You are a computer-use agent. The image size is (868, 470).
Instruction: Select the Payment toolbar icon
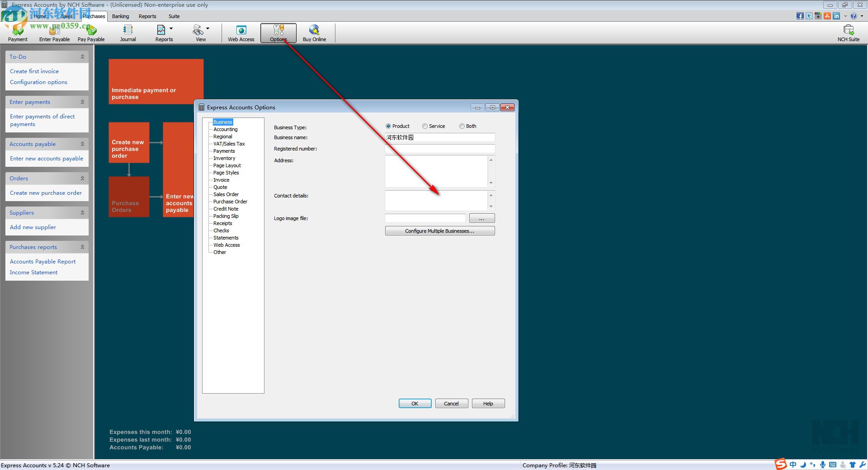pyautogui.click(x=17, y=32)
